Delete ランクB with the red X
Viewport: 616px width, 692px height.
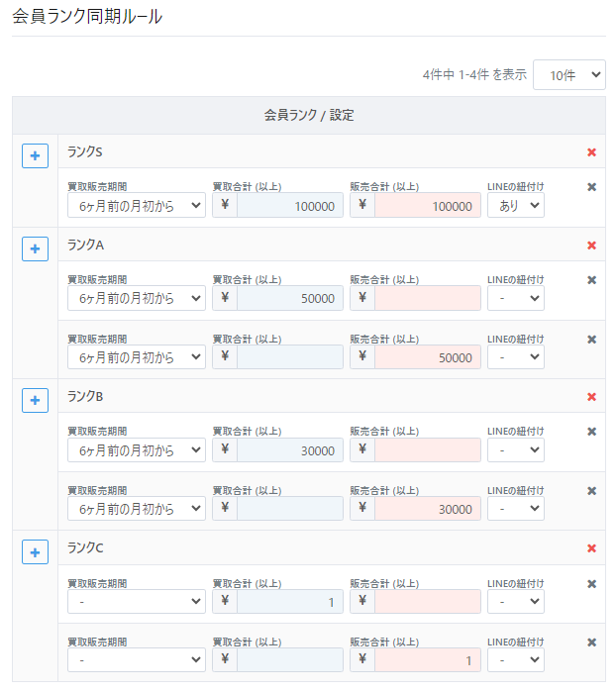click(x=591, y=397)
